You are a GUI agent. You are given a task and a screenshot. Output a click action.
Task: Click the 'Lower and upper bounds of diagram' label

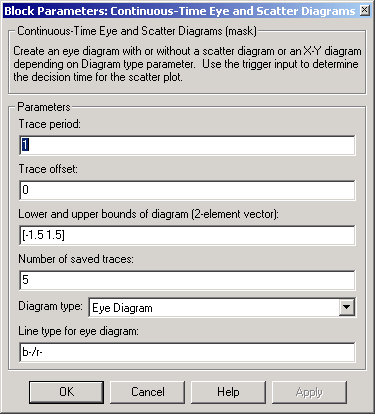click(148, 214)
